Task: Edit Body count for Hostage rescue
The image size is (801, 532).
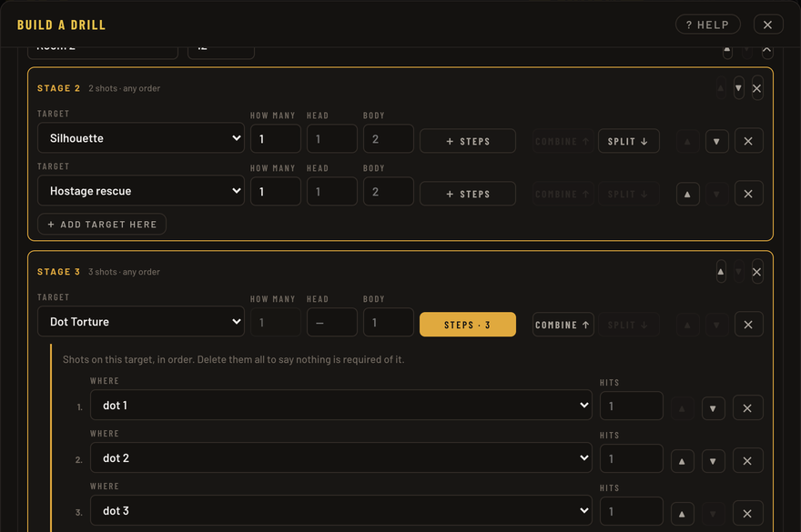Action: [389, 192]
